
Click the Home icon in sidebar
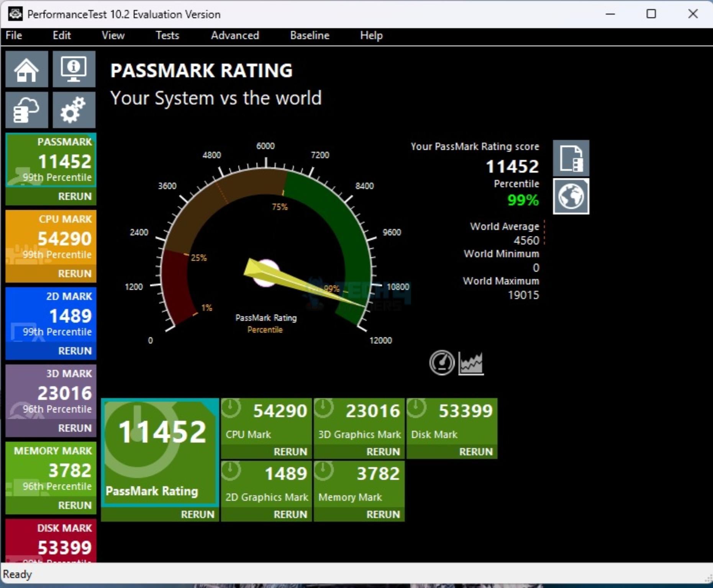(26, 69)
